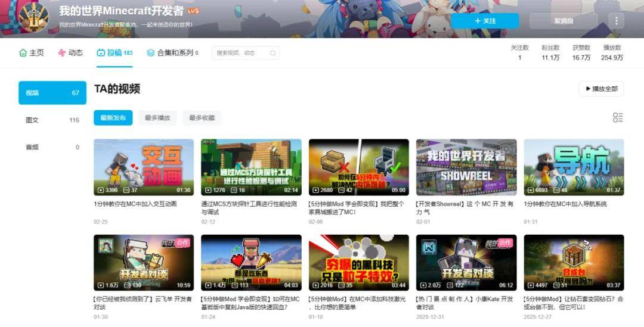Select 图文 in the left sidebar
This screenshot has width=644, height=327.
52,120
